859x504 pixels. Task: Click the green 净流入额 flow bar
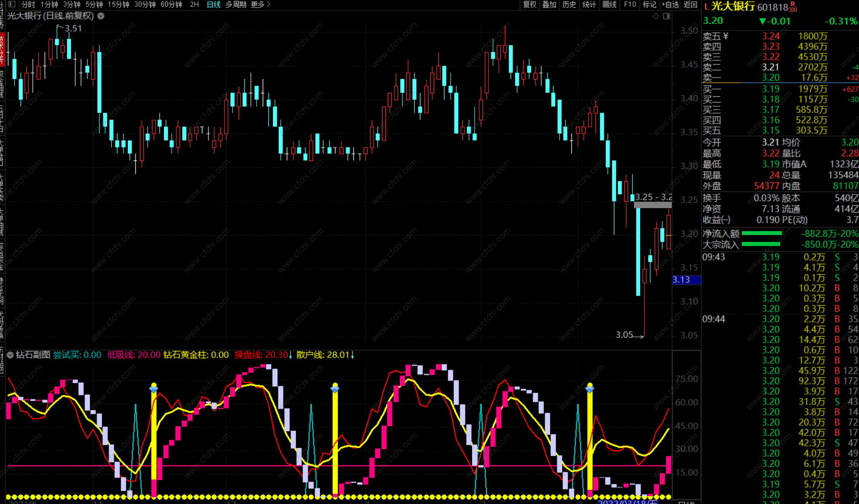coord(761,233)
